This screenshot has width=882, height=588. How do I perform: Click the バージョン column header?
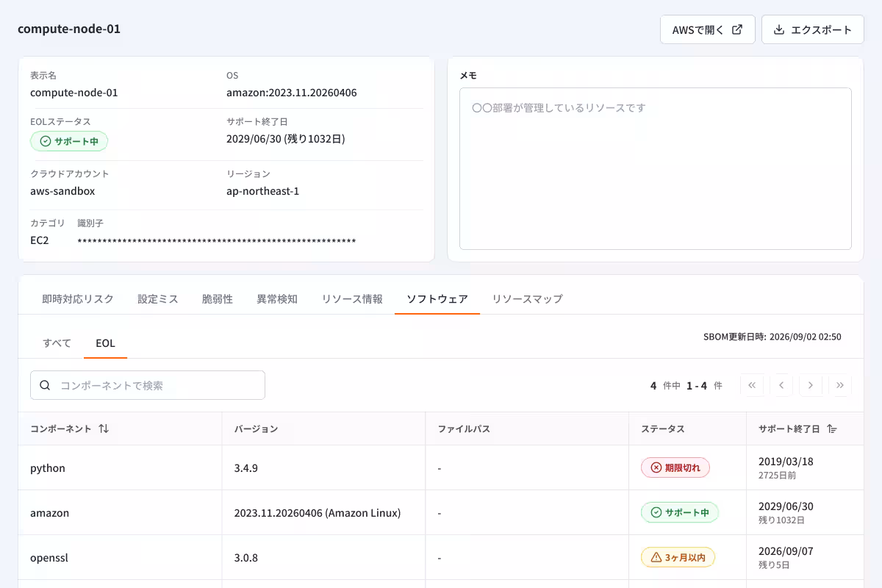pos(323,429)
